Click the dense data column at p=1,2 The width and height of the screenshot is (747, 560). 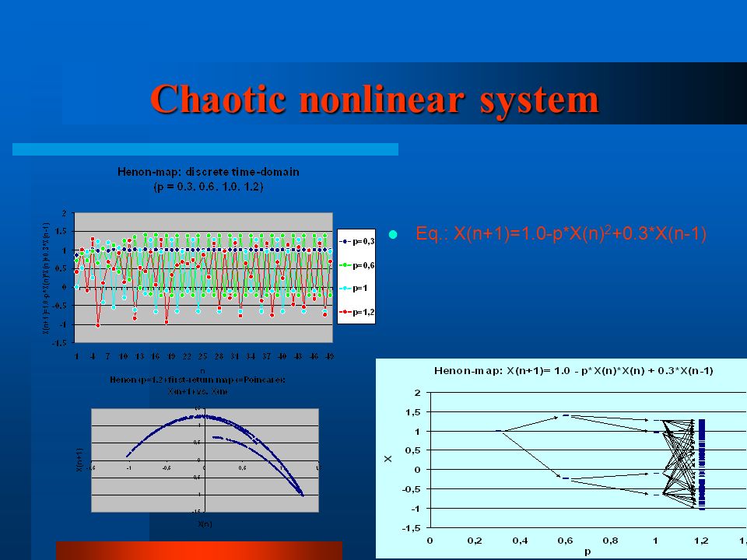coord(702,464)
